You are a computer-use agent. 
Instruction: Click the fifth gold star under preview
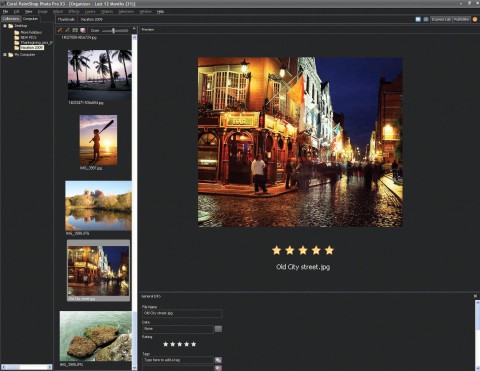329,250
